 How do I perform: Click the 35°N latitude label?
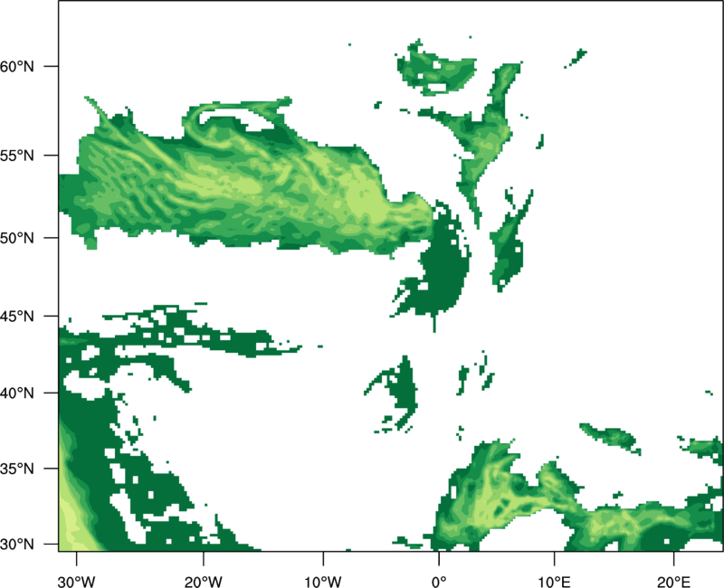(x=17, y=469)
